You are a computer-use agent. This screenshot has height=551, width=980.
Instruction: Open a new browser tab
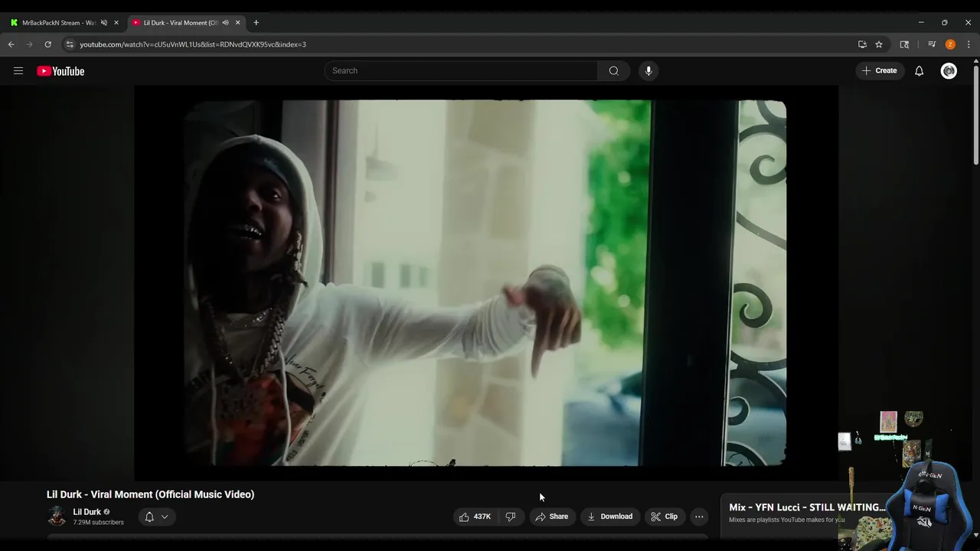(x=256, y=23)
